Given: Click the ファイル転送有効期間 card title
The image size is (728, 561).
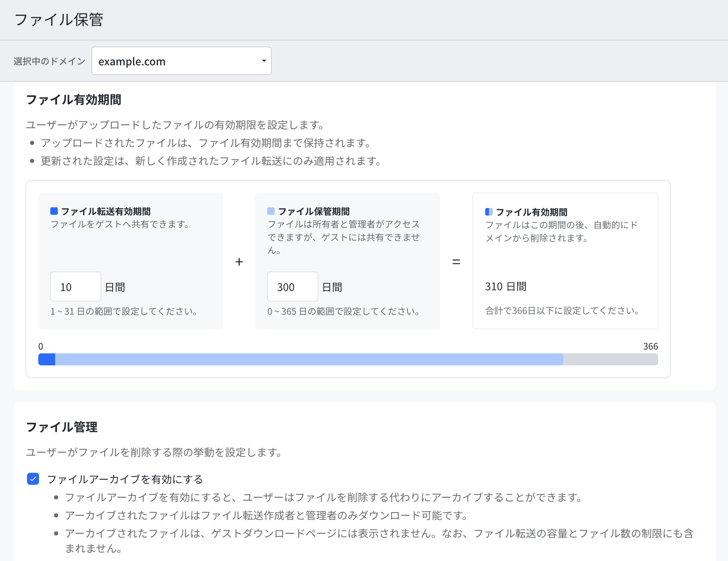Looking at the screenshot, I should coord(106,211).
